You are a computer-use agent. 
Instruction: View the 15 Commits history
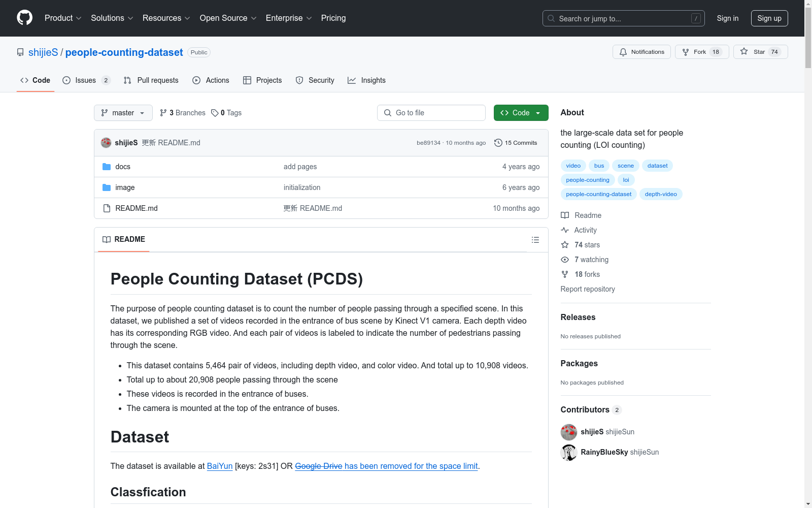point(516,143)
